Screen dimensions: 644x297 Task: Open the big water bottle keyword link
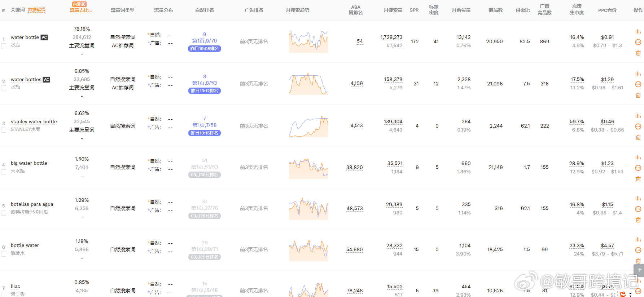coord(29,163)
